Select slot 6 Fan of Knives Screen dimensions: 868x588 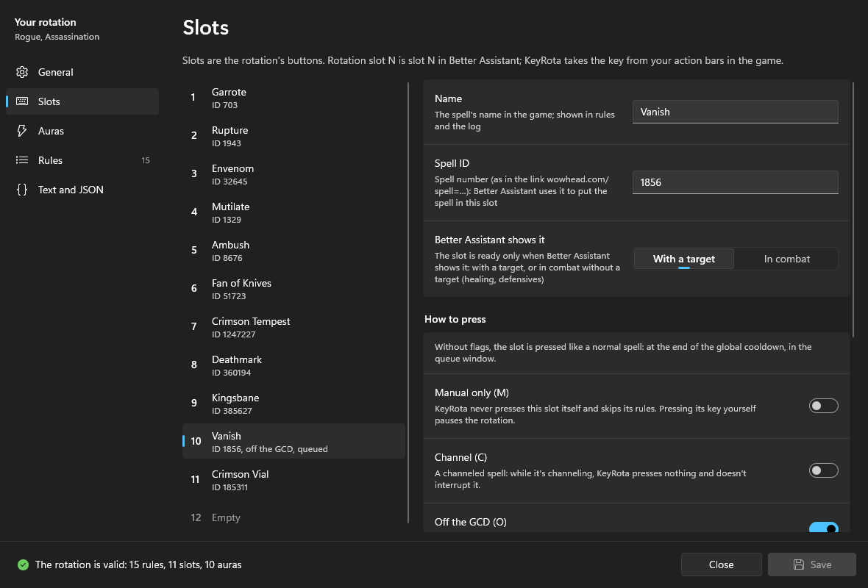(294, 289)
